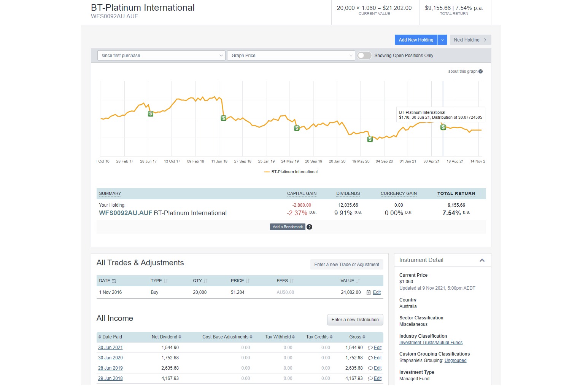Open the 30 Jun 2021 income date link
Image resolution: width=588 pixels, height=386 pixels.
[x=110, y=348]
